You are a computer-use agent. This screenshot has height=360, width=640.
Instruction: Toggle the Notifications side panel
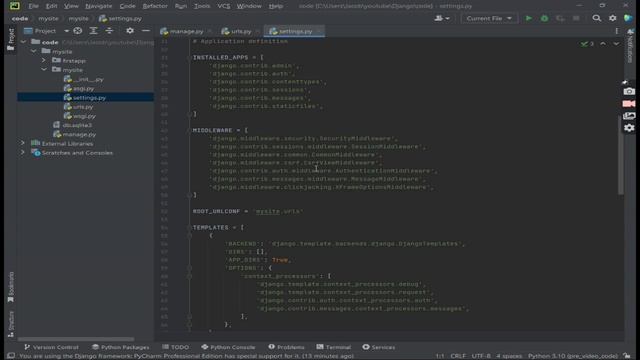(x=630, y=46)
